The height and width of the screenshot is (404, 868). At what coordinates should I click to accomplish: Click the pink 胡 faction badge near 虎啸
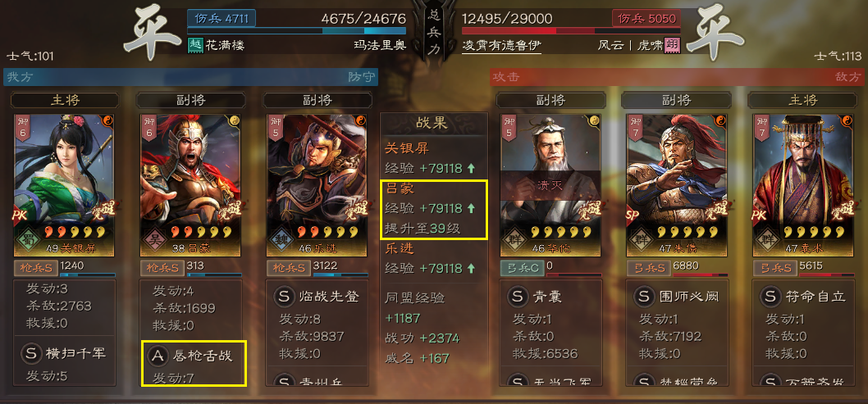673,45
